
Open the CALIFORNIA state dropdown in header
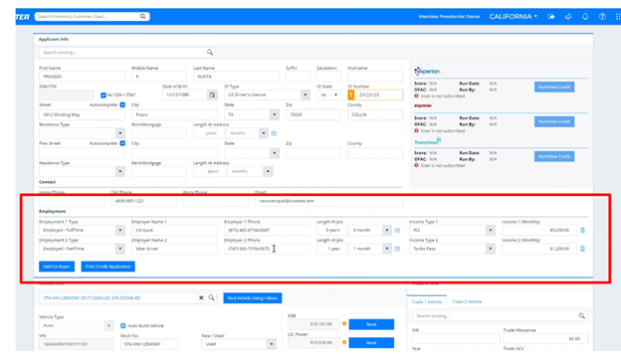514,17
